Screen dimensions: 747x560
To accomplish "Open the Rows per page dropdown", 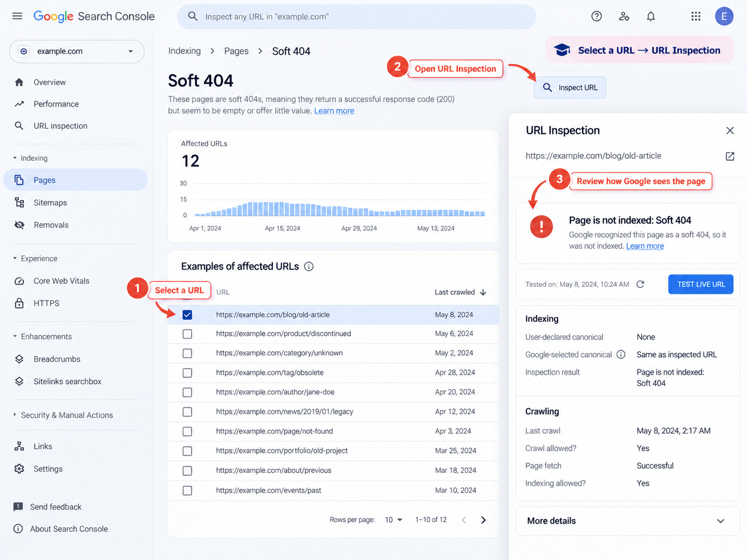I will pyautogui.click(x=393, y=520).
